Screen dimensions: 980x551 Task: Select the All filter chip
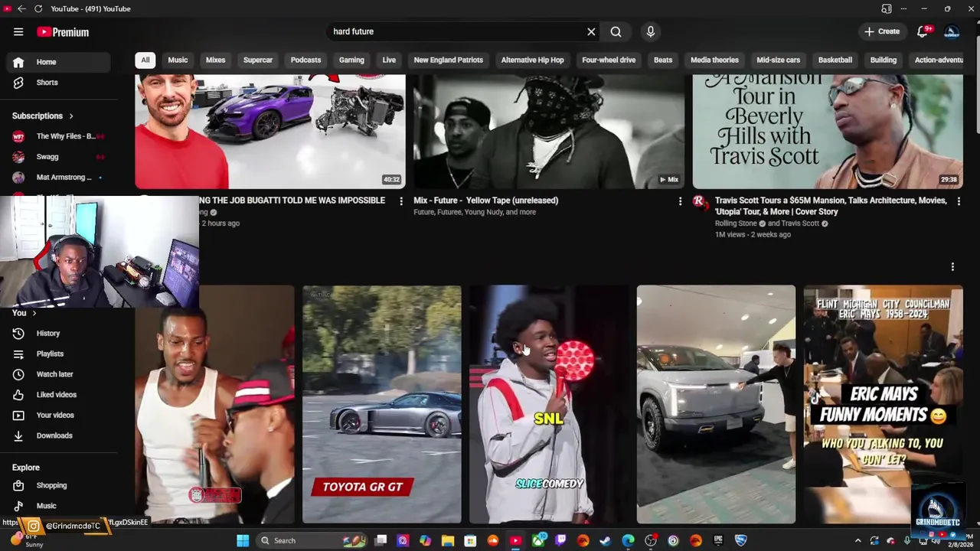pyautogui.click(x=145, y=60)
